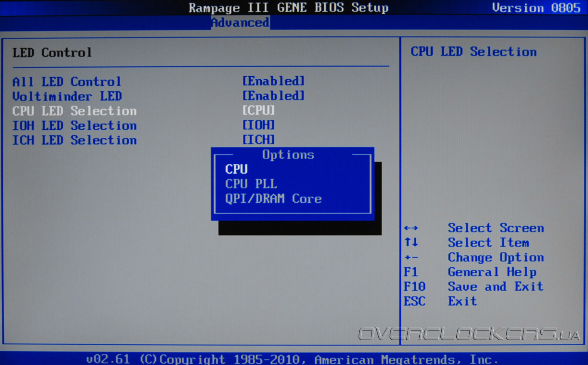Click the CPU LED Selection help text in right panel
This screenshot has height=365, width=588.
point(473,52)
